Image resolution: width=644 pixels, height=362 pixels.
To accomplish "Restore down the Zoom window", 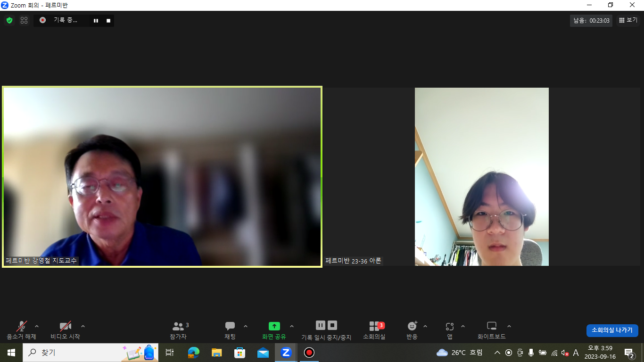I will click(x=611, y=5).
